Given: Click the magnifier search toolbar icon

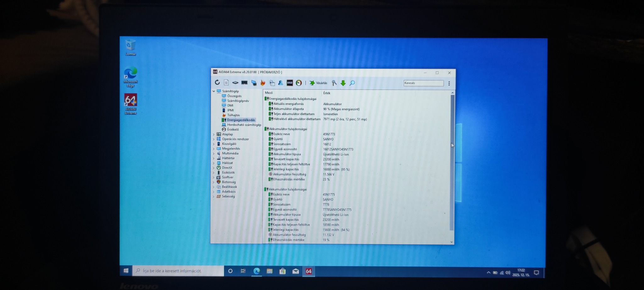Looking at the screenshot, I should (x=352, y=83).
